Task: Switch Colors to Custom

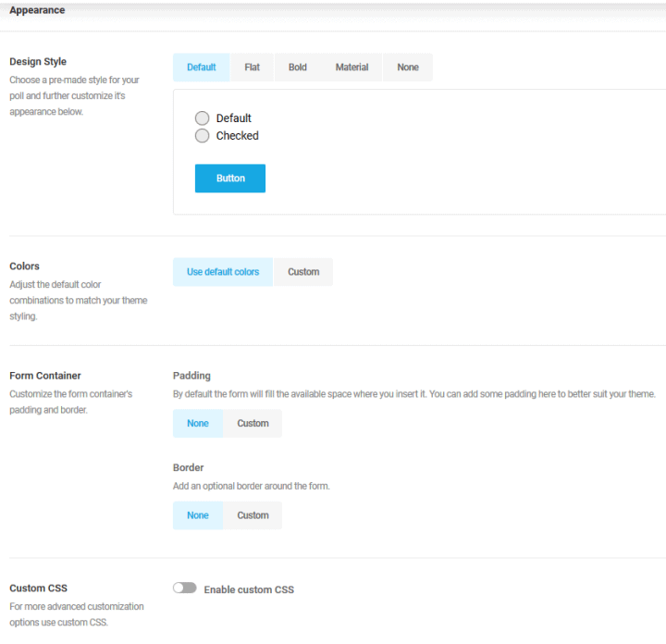Action: click(303, 272)
